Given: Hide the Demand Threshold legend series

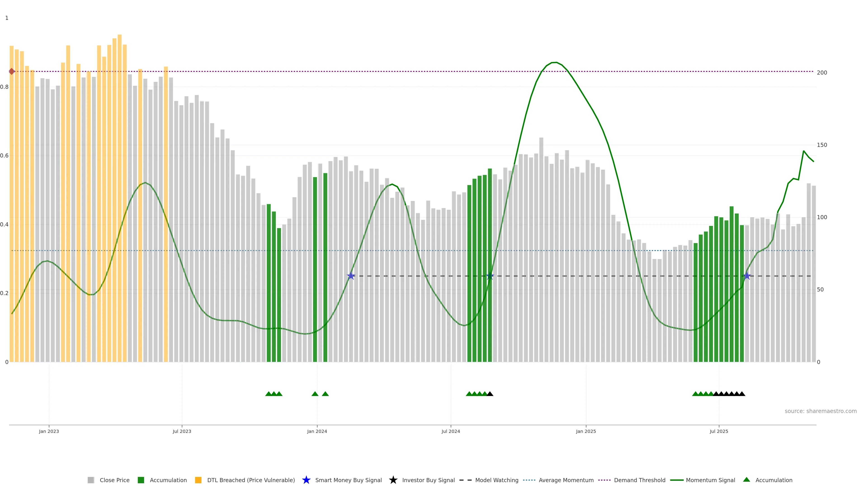Looking at the screenshot, I should click(x=639, y=480).
